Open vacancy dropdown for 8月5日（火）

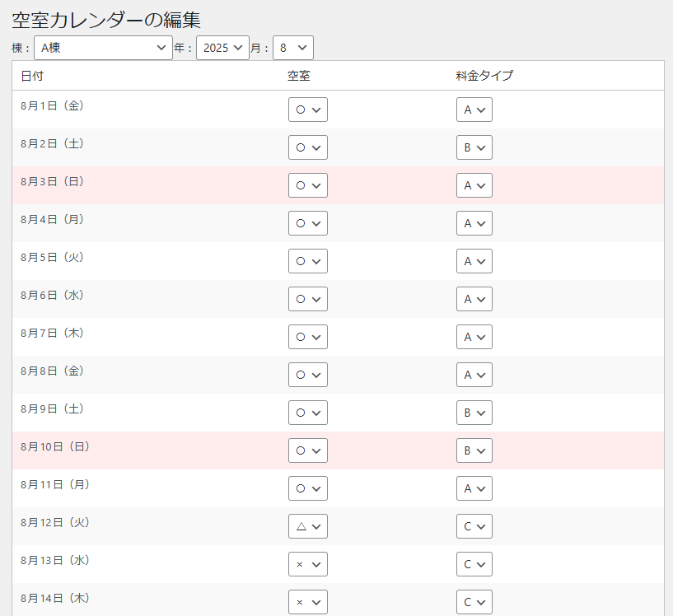click(308, 261)
